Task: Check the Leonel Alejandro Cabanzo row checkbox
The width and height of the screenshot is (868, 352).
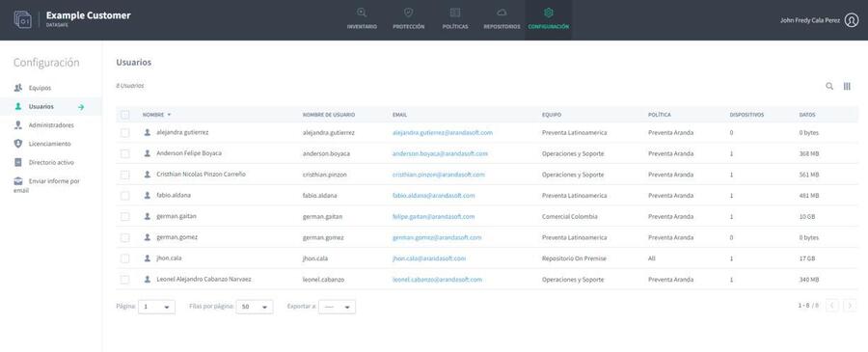Action: (x=125, y=280)
